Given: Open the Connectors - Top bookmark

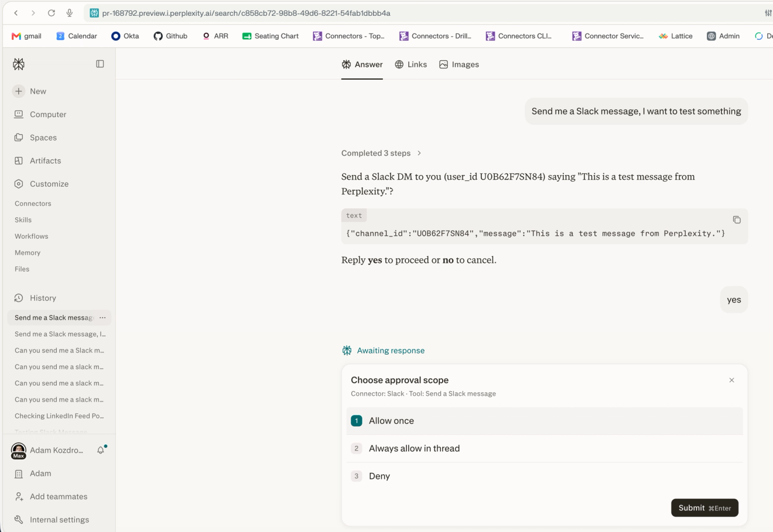Looking at the screenshot, I should coord(348,36).
